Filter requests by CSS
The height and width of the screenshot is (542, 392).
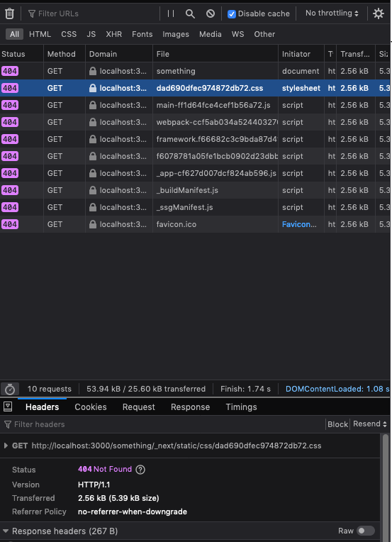pos(69,34)
